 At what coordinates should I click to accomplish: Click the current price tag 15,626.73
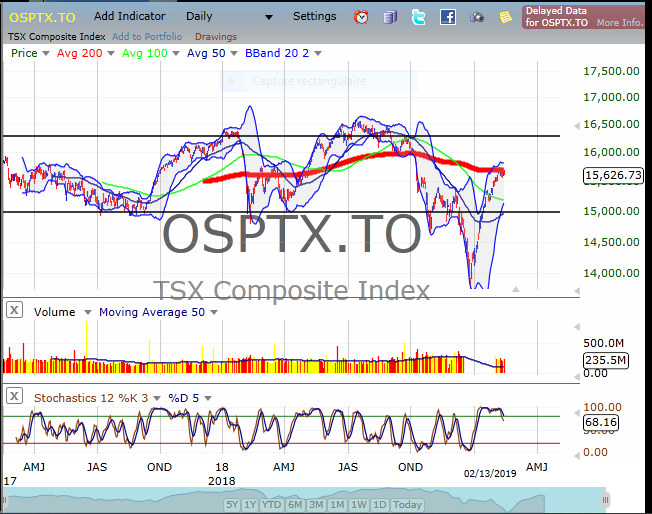(x=613, y=175)
